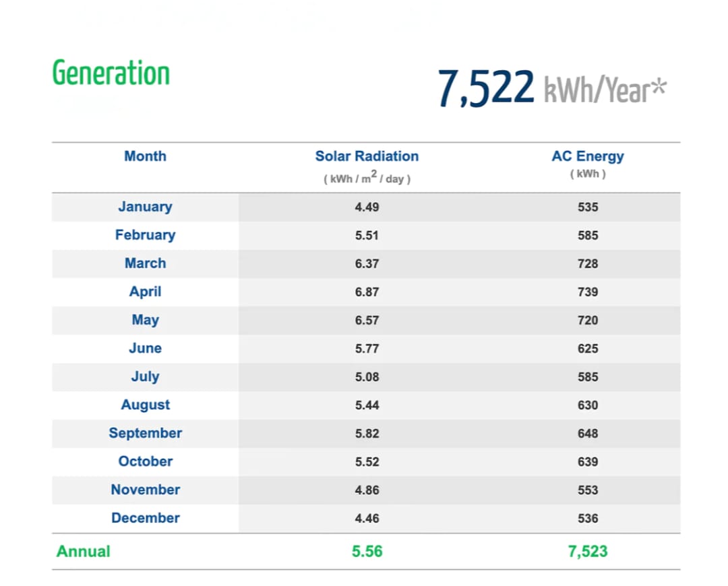The width and height of the screenshot is (728, 586).
Task: Click the annual total 7,523 value
Action: (587, 552)
